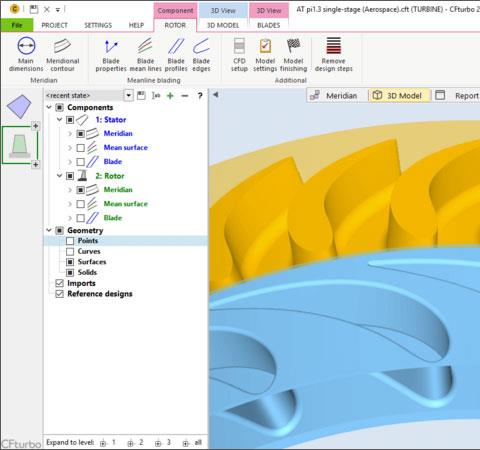Viewport: 480px width, 450px height.
Task: Toggle 2: Rotor checkbox
Action: tap(70, 176)
